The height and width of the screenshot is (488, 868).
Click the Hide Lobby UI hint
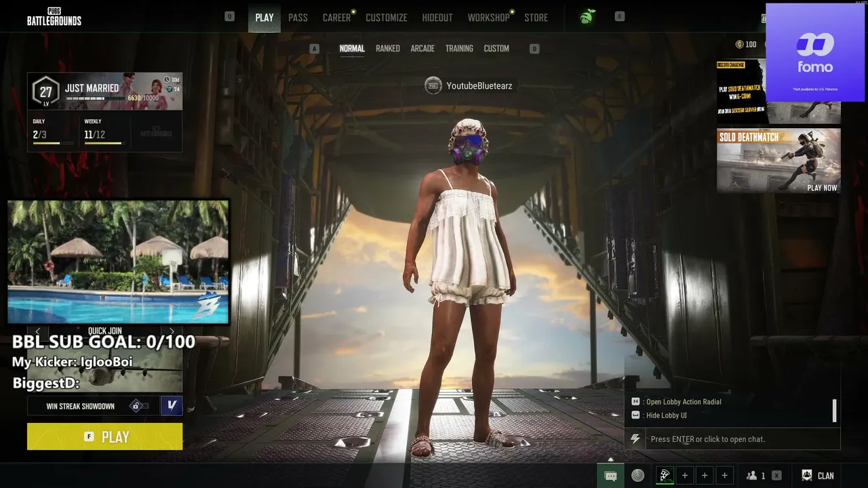click(x=659, y=415)
